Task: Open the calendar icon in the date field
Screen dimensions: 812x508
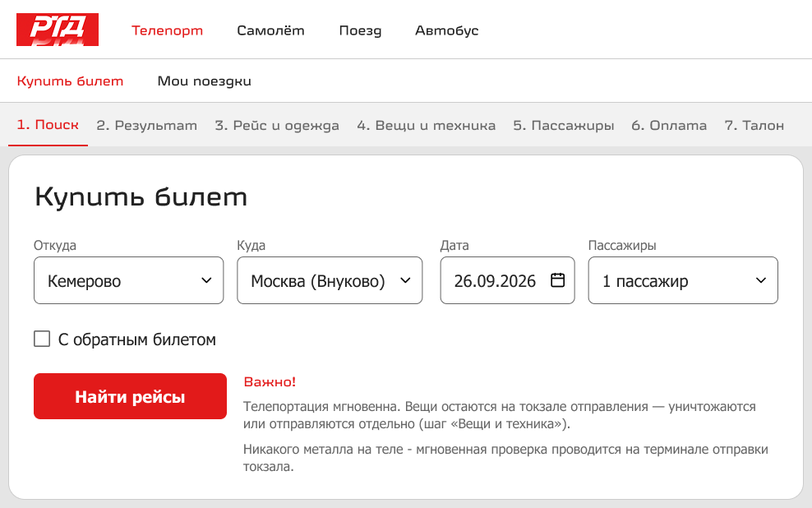Action: (557, 280)
